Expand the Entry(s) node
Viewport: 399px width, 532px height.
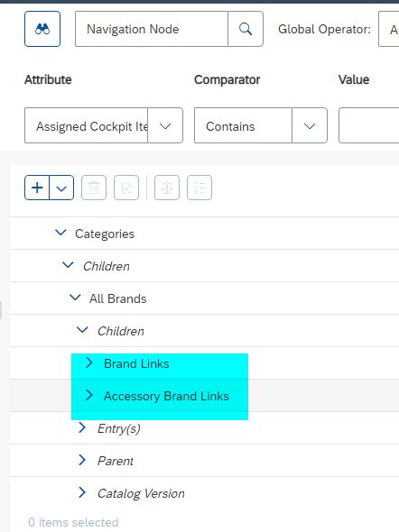tap(82, 427)
